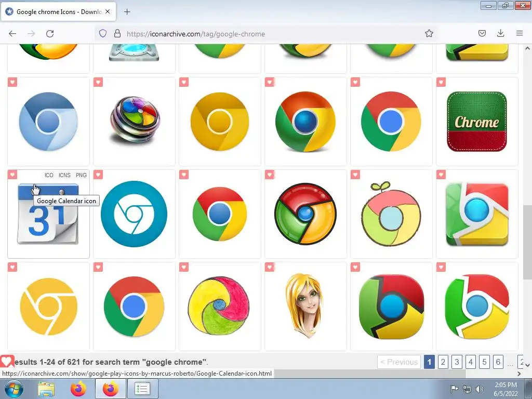Toggle favorite heart on Chrome stitched badge
Viewport: 532px width, 399px height.
441,82
